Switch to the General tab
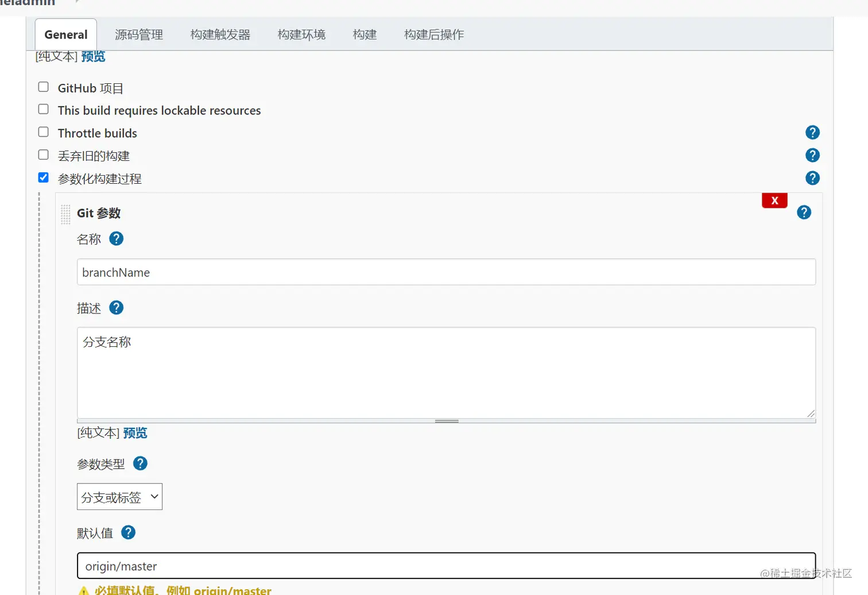This screenshot has height=595, width=868. tap(66, 34)
